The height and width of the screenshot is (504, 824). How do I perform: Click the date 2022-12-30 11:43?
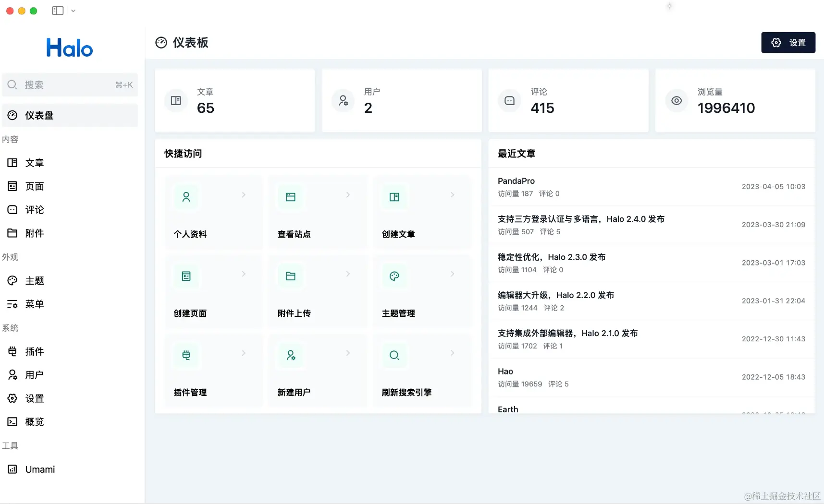774,339
